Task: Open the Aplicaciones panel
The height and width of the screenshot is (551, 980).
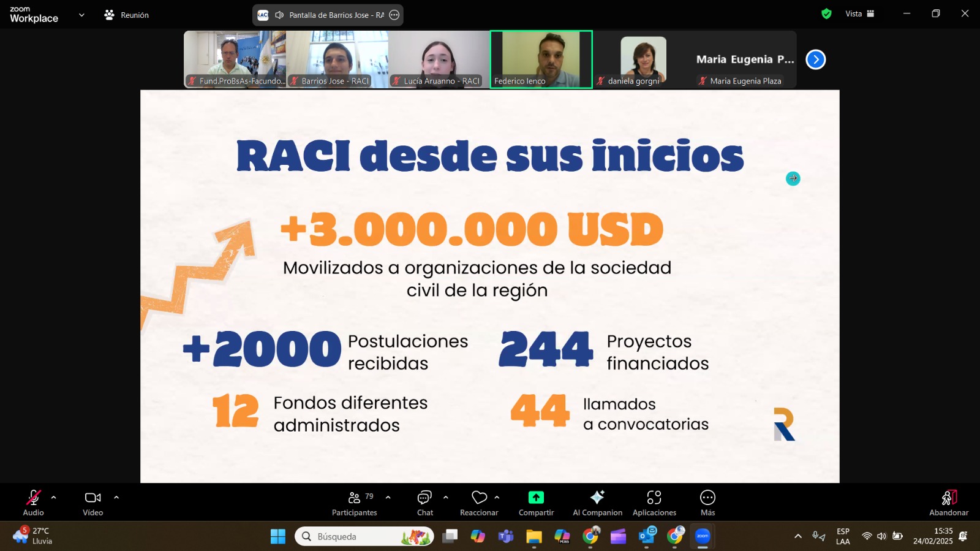Action: pyautogui.click(x=654, y=503)
